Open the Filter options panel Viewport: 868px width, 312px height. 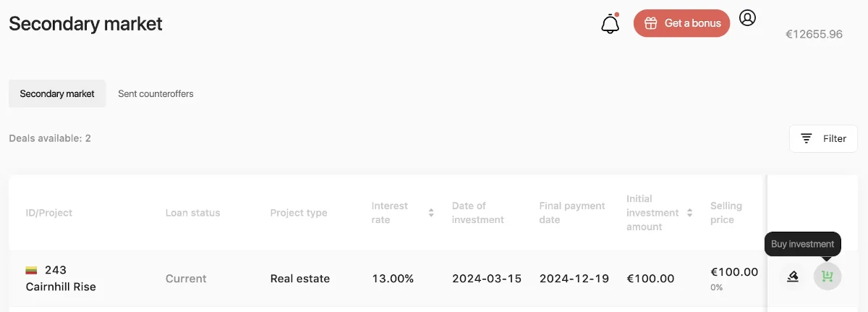pos(823,138)
